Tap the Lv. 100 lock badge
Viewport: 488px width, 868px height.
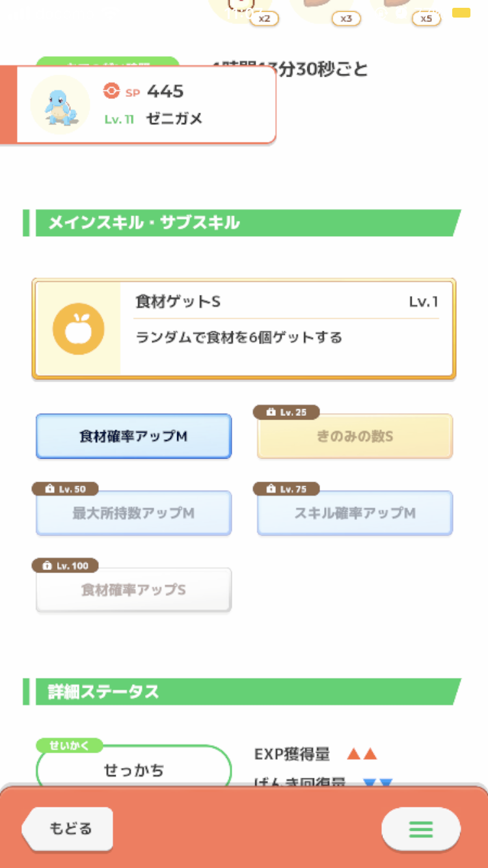coord(65,566)
